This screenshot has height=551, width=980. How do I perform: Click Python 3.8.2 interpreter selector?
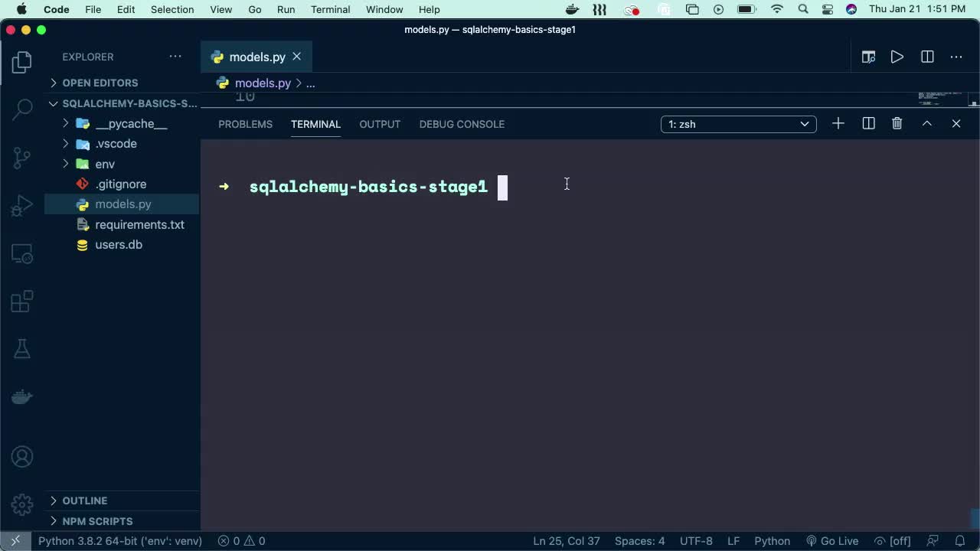[x=120, y=541]
